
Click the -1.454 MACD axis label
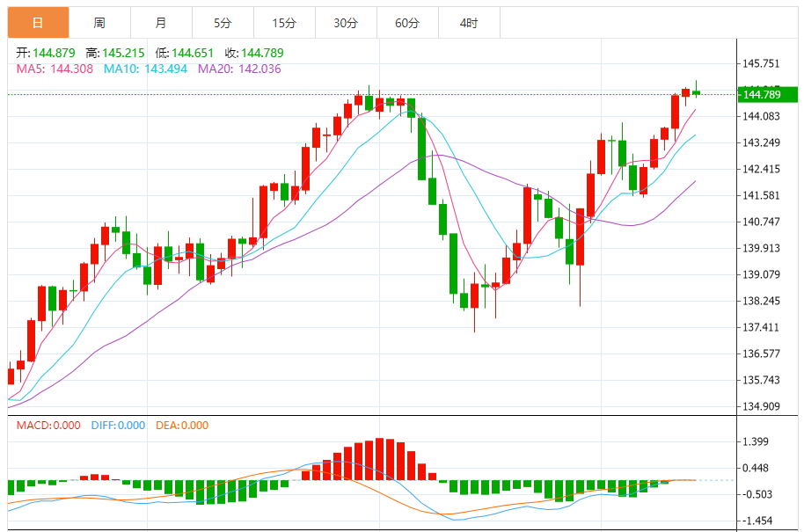click(x=756, y=521)
